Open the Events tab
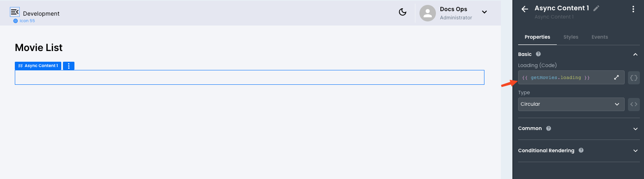Viewport: 644px width, 179px height. pyautogui.click(x=600, y=37)
